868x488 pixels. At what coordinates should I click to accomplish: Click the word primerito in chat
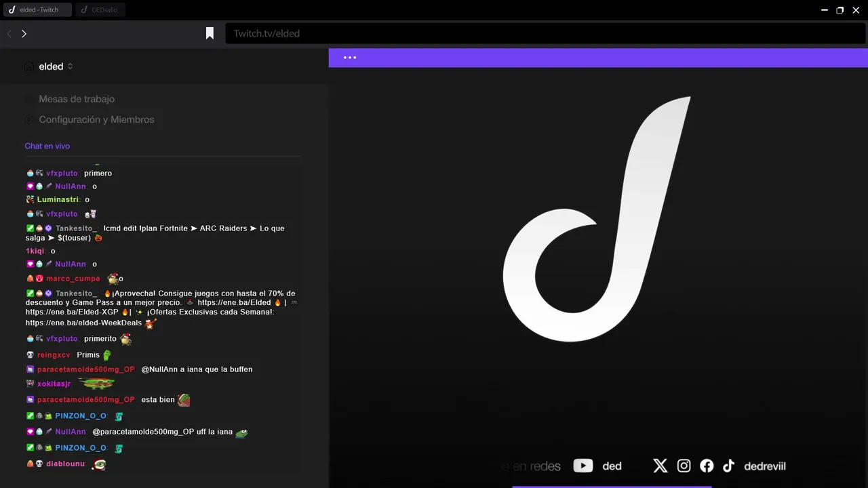click(100, 339)
